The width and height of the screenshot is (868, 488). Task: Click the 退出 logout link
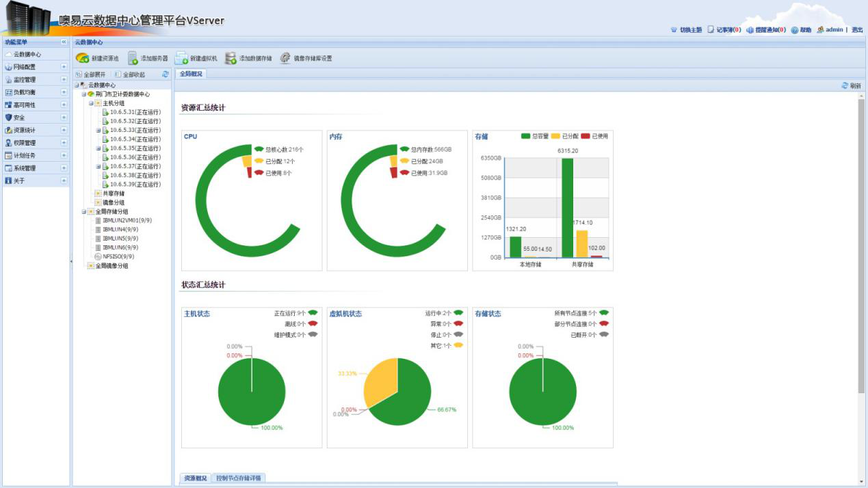pos(857,30)
